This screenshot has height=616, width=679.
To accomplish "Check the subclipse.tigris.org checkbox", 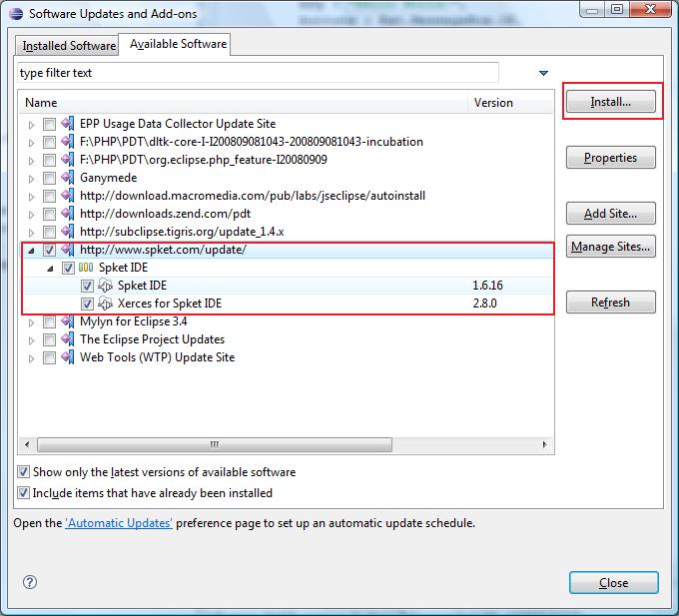I will (49, 232).
